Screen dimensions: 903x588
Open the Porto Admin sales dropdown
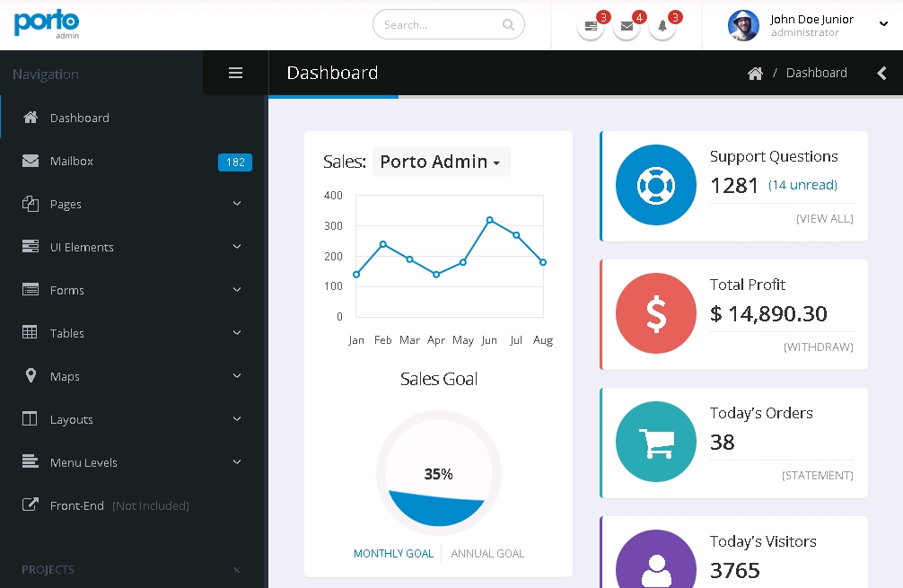coord(441,162)
